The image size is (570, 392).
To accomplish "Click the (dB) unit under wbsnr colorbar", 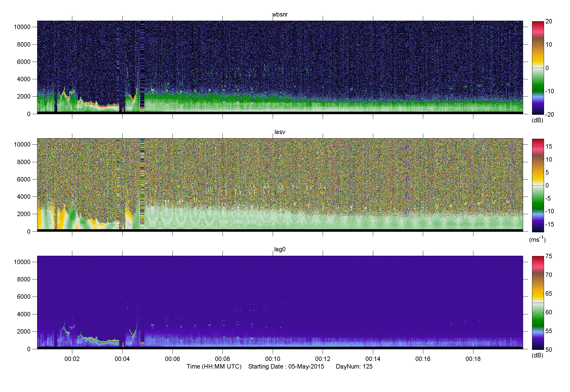I will tap(537, 120).
